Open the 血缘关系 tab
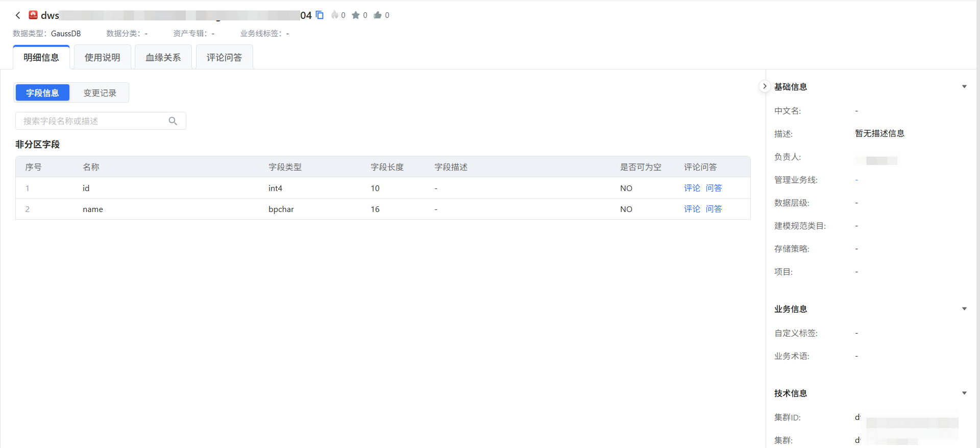980x448 pixels. [163, 58]
